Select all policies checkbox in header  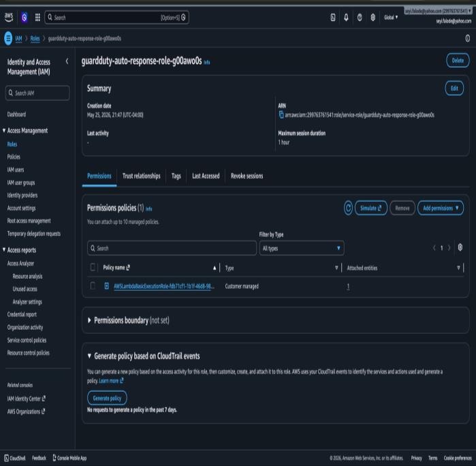[x=93, y=267]
